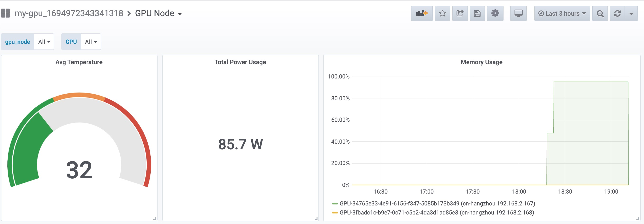Screen dimensions: 644x224
Task: Star this dashboard as favorite
Action: 443,13
